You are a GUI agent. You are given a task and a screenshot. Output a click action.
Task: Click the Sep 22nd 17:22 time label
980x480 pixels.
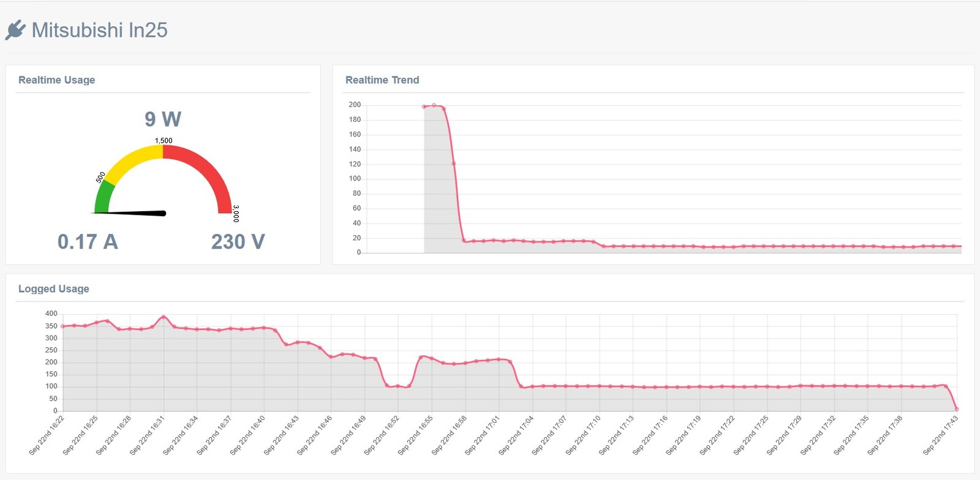click(x=717, y=435)
